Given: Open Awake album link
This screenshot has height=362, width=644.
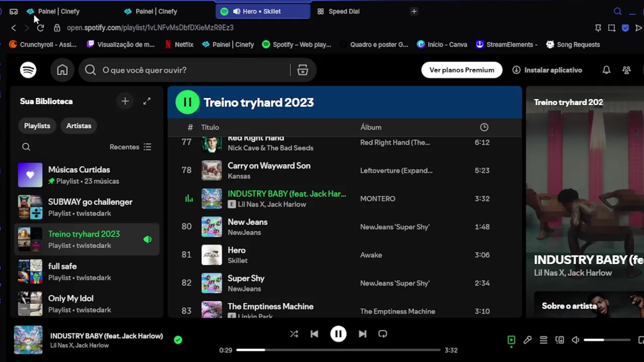Looking at the screenshot, I should tap(371, 255).
